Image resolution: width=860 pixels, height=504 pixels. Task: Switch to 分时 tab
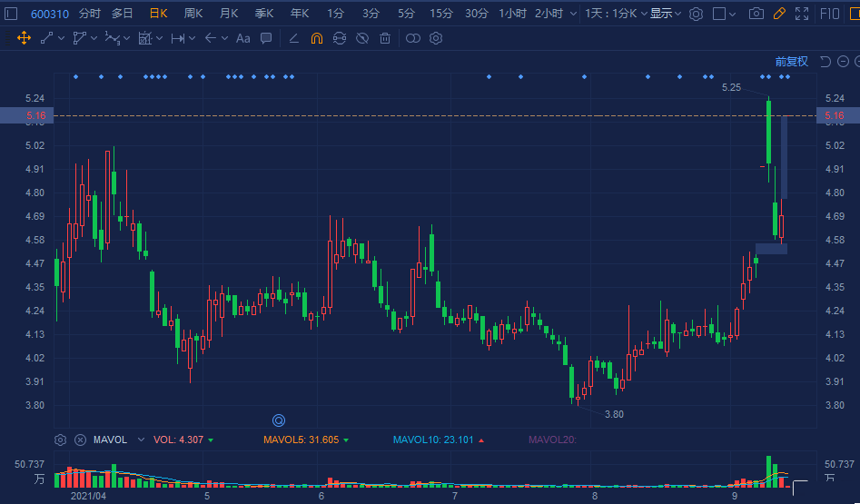[x=89, y=14]
